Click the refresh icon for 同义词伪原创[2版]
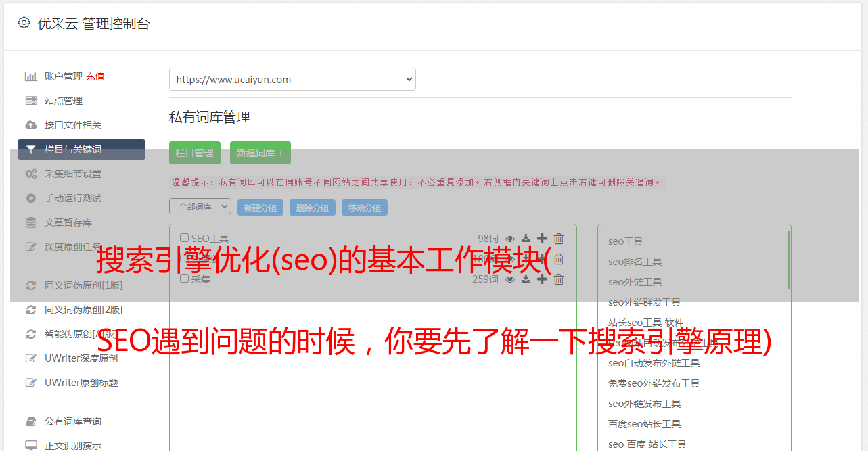This screenshot has height=451, width=868. [31, 310]
